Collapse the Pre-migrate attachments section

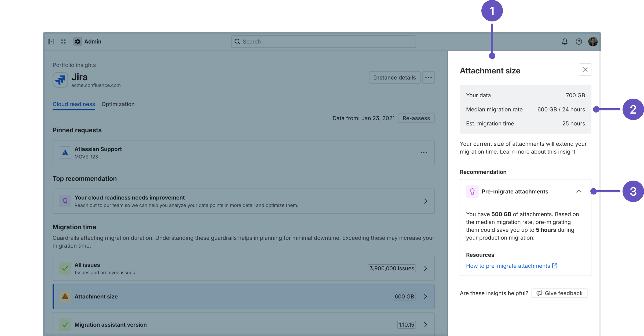[579, 191]
